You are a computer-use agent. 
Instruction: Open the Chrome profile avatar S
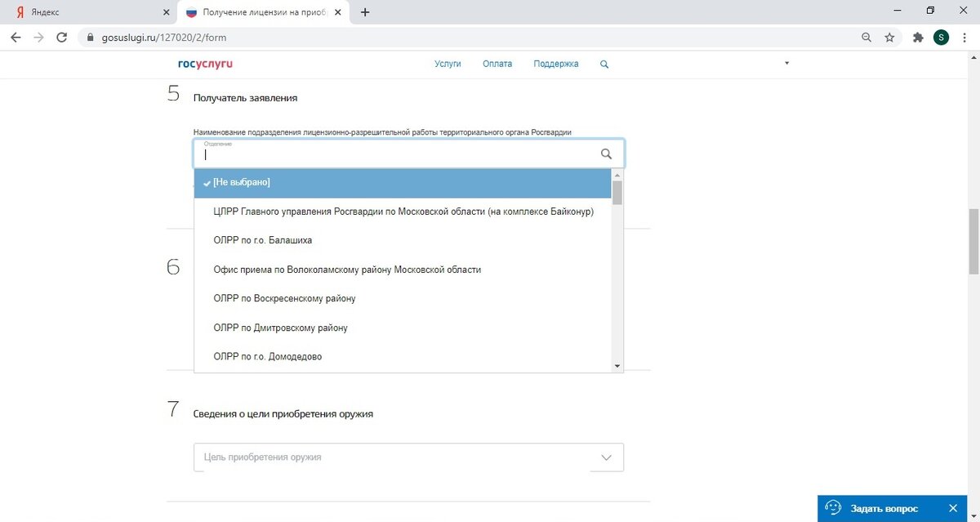(941, 37)
